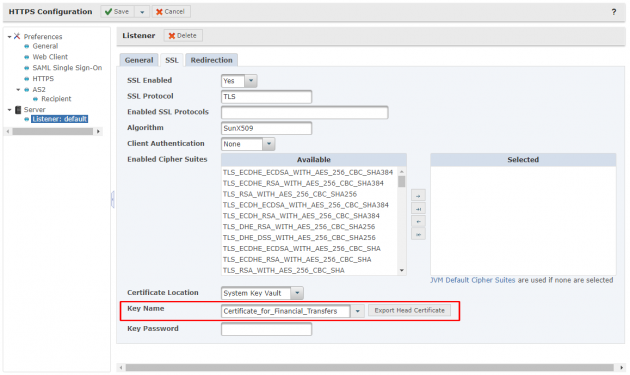Click the sidebar collapse splitter handle
The width and height of the screenshot is (630, 375).
[113, 199]
